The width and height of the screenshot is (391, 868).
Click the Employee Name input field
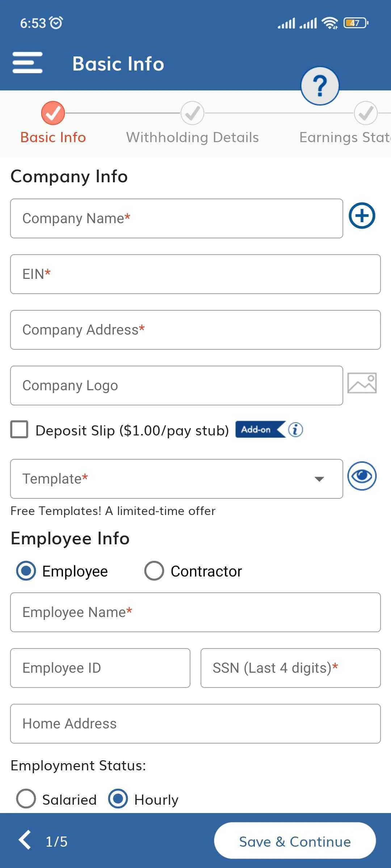(x=195, y=612)
